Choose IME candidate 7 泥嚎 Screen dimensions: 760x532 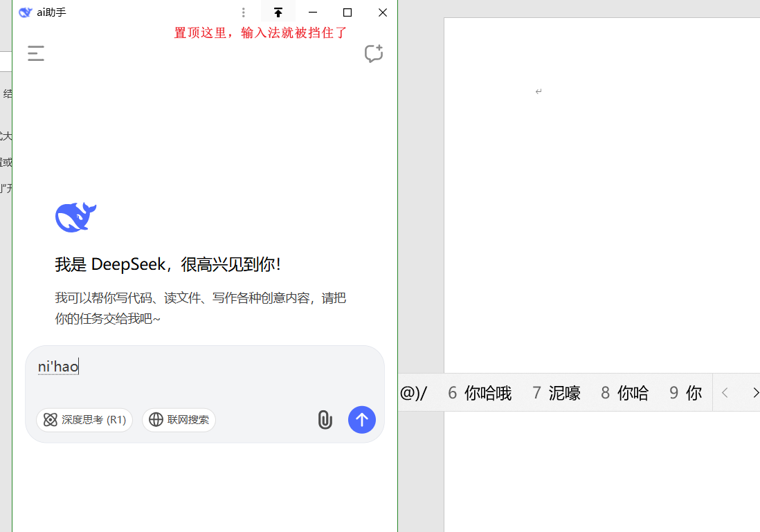point(557,393)
